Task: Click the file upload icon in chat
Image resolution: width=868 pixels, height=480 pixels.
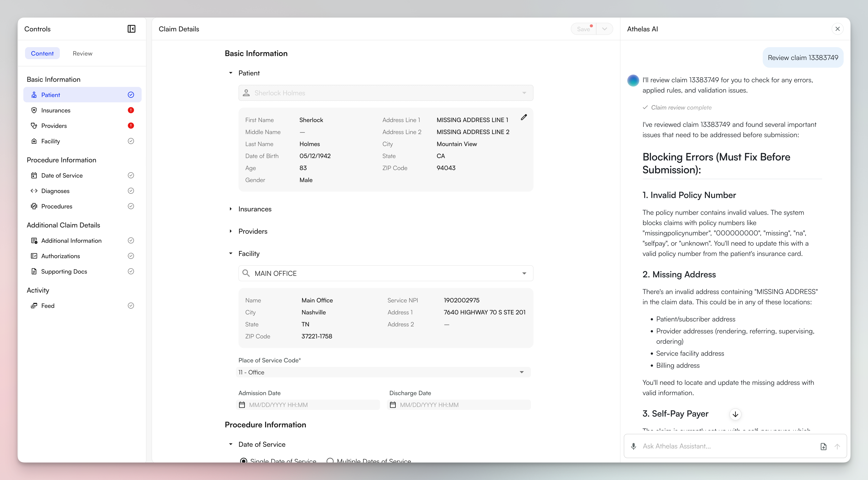Action: (823, 446)
